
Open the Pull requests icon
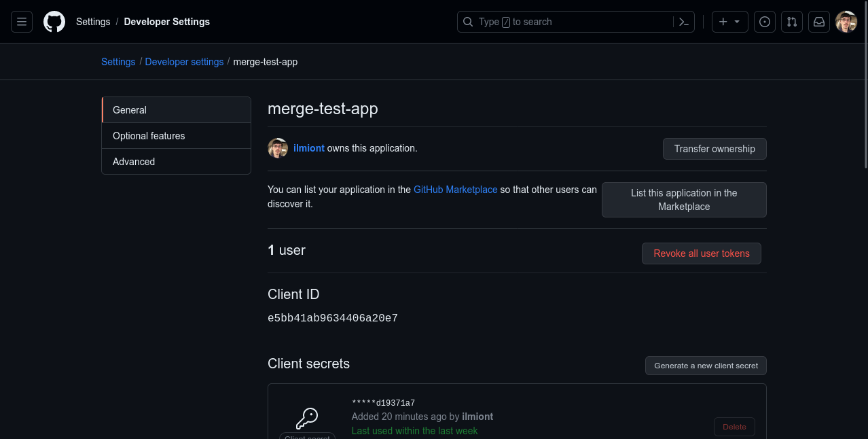(791, 21)
